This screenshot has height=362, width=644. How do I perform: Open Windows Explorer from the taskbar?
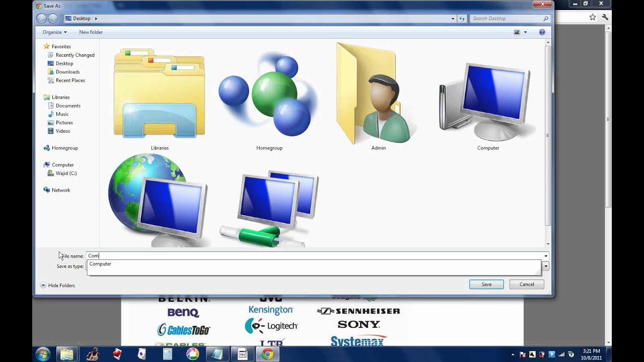[x=67, y=354]
